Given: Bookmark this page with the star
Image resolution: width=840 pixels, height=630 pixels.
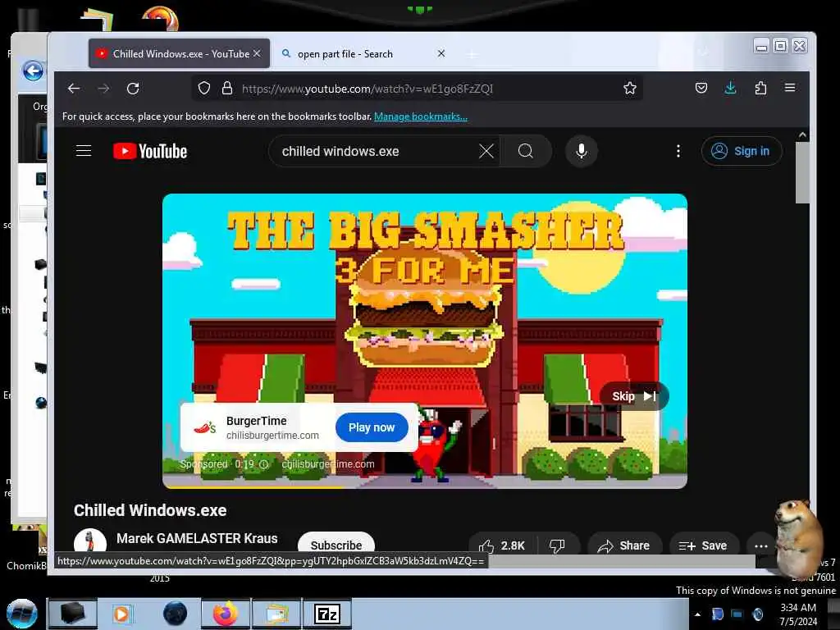Looking at the screenshot, I should click(x=630, y=89).
